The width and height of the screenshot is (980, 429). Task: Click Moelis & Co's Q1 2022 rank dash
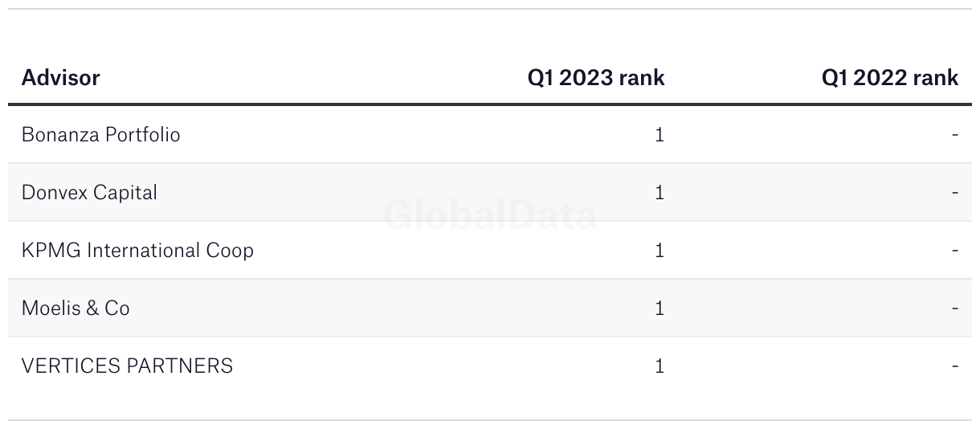click(x=955, y=308)
